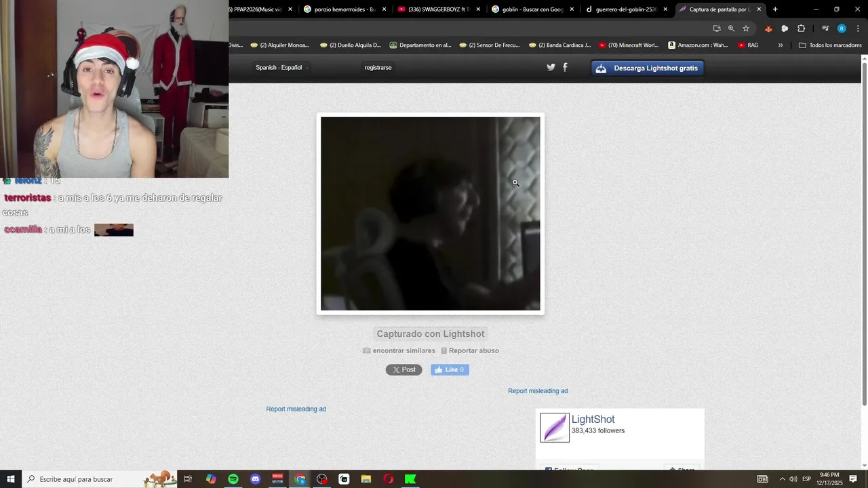
Task: Open the LightShot feather logo thumbnail
Action: (x=555, y=428)
